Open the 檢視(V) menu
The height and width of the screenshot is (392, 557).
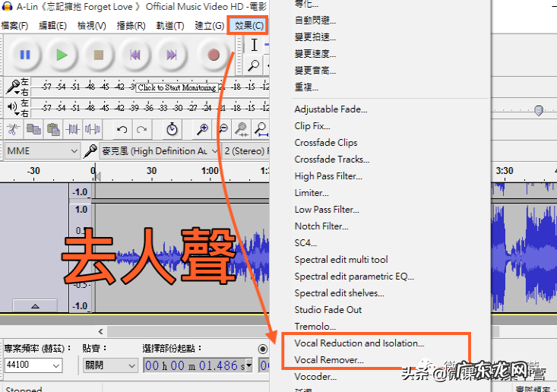click(x=92, y=26)
